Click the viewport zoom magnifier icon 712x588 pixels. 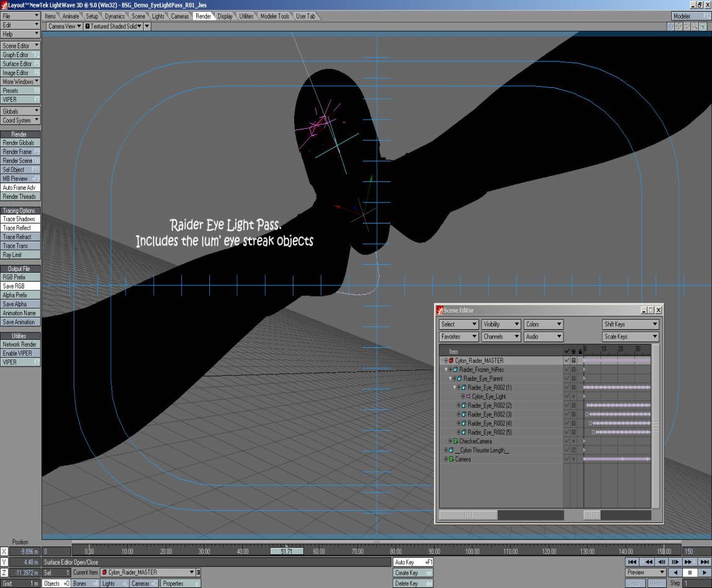(x=695, y=27)
